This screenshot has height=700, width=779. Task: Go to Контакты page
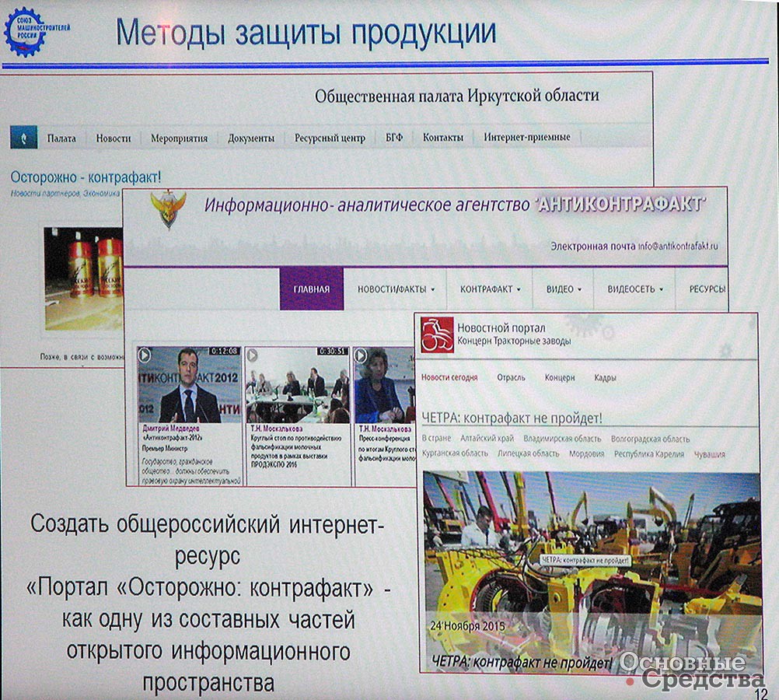[x=443, y=137]
